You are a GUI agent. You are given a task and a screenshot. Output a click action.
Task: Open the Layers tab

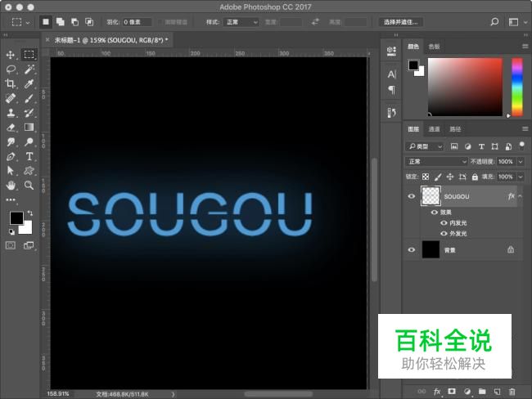[x=413, y=129]
